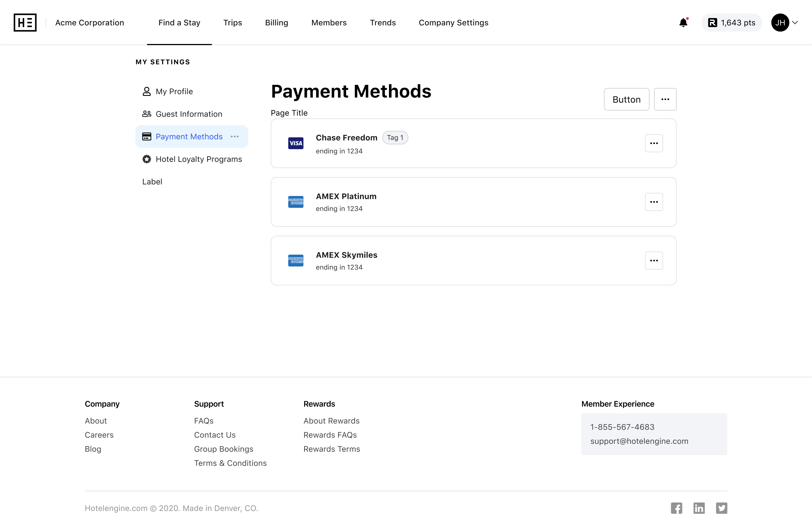
Task: Open the Group Bookings footer link
Action: [x=224, y=449]
